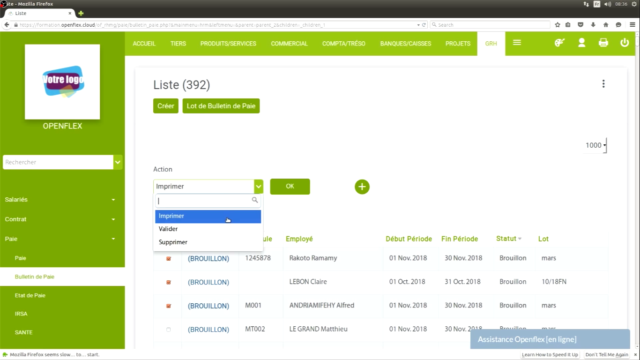This screenshot has width=640, height=360.
Task: Open the three-dot options menu
Action: tap(603, 84)
